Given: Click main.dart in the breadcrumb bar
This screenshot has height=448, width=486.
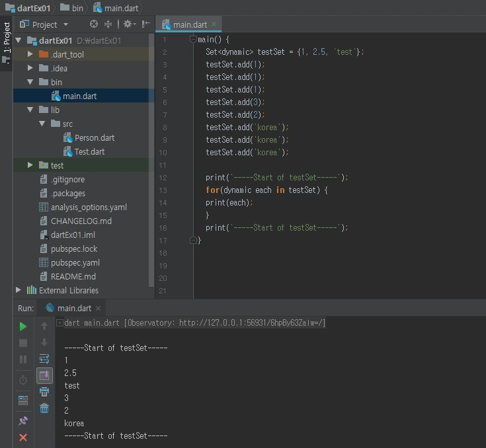Looking at the screenshot, I should click(x=116, y=8).
